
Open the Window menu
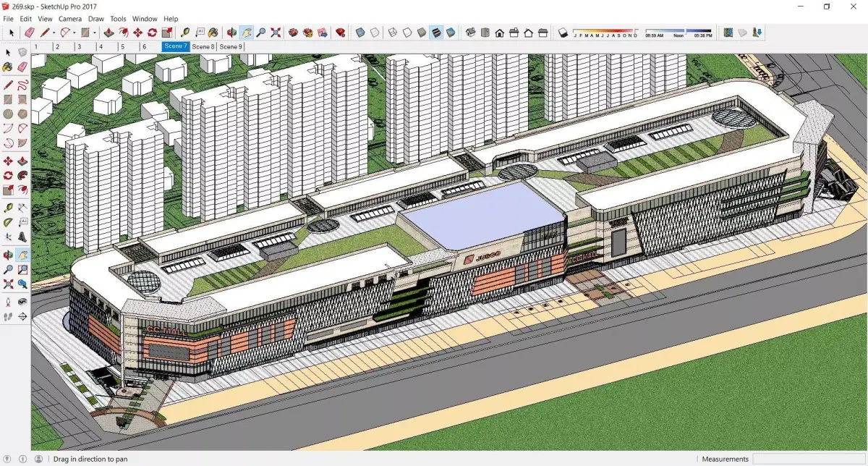(145, 19)
